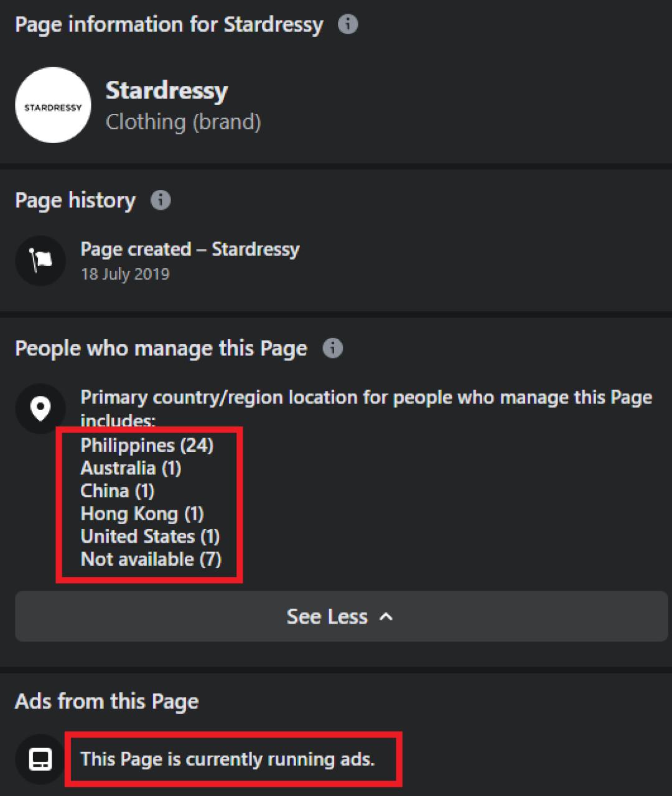Click info icon next to Page history
This screenshot has width=672, height=796.
point(161,200)
